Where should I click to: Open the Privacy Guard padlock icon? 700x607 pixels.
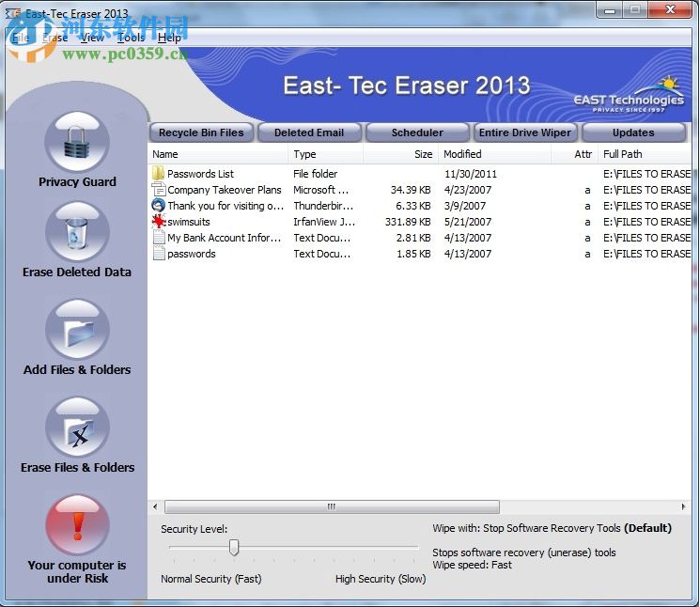point(77,143)
